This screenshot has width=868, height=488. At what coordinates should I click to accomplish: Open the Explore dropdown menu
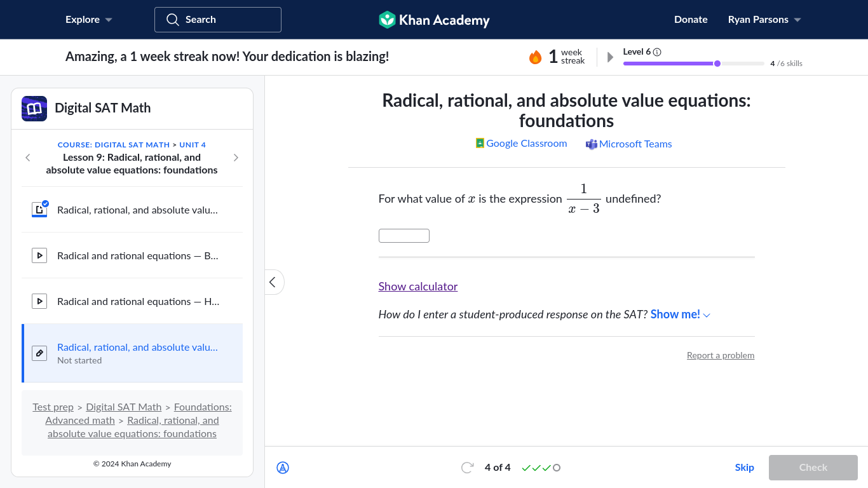pyautogui.click(x=89, y=20)
